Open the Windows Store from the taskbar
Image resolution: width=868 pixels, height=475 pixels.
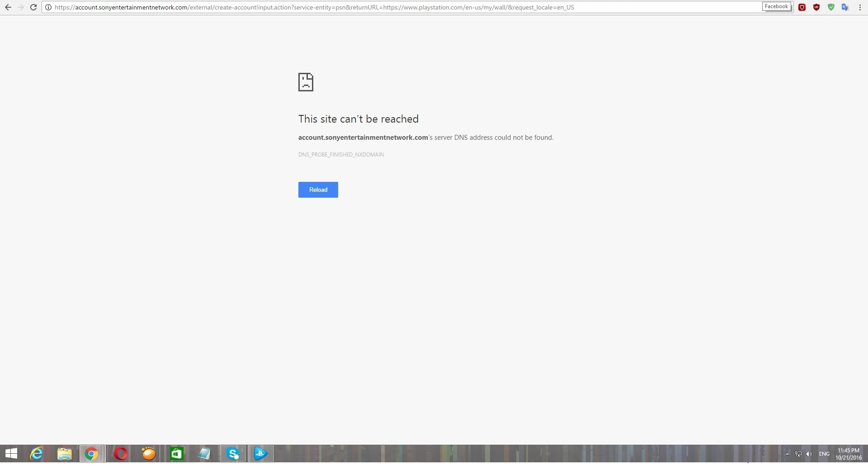(177, 453)
